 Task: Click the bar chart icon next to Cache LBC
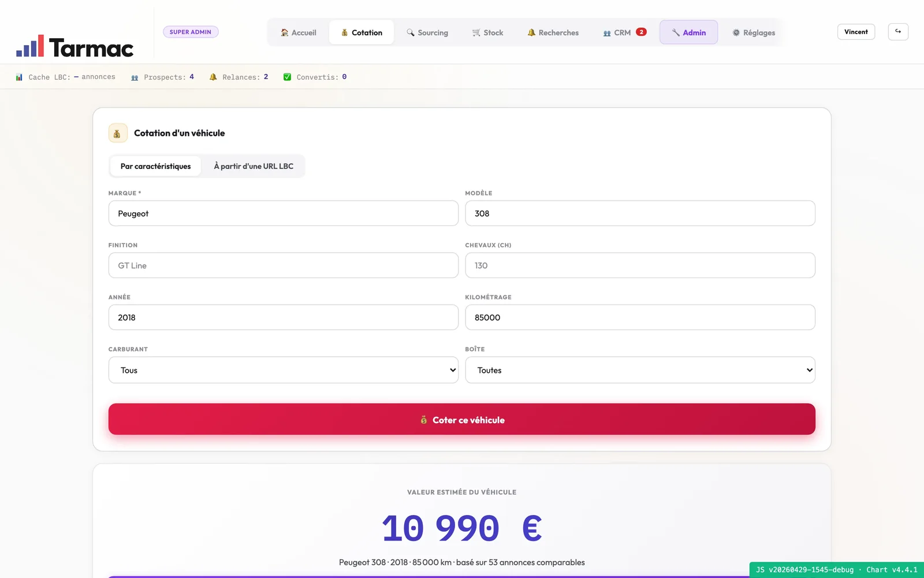click(x=19, y=77)
